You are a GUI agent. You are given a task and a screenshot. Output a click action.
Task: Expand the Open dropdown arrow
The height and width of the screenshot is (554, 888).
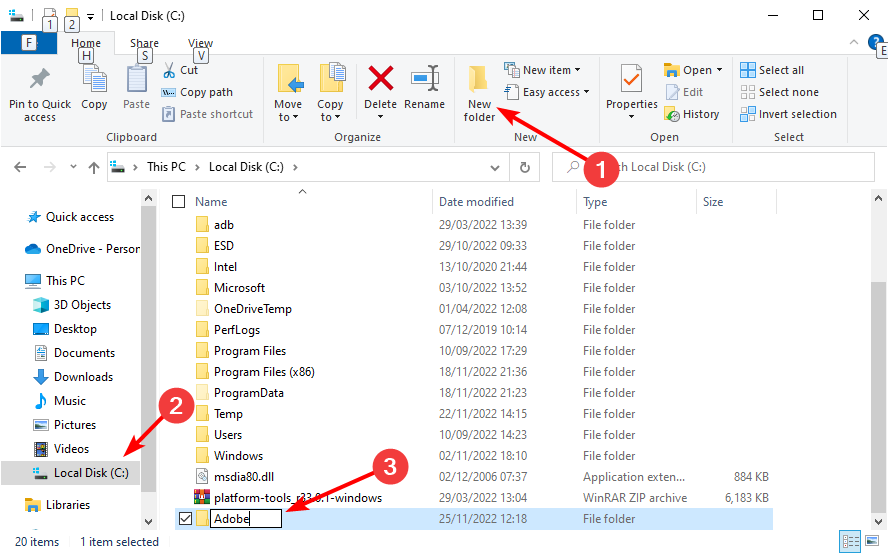click(x=719, y=70)
